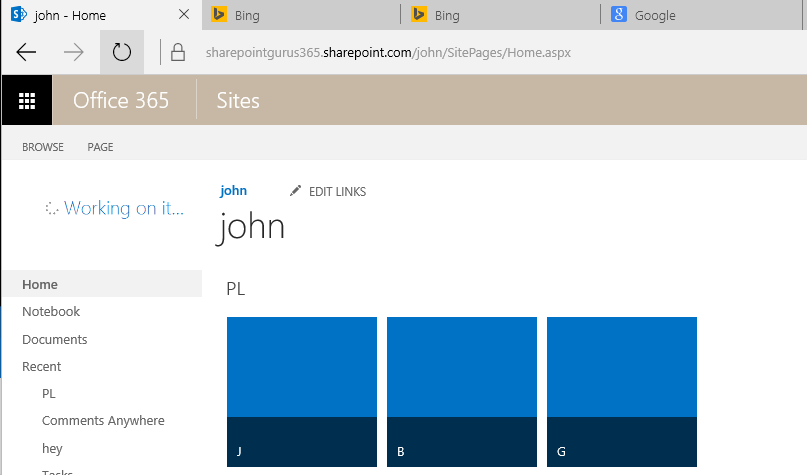
Task: Open the Office 365 app launcher grid
Action: (27, 100)
